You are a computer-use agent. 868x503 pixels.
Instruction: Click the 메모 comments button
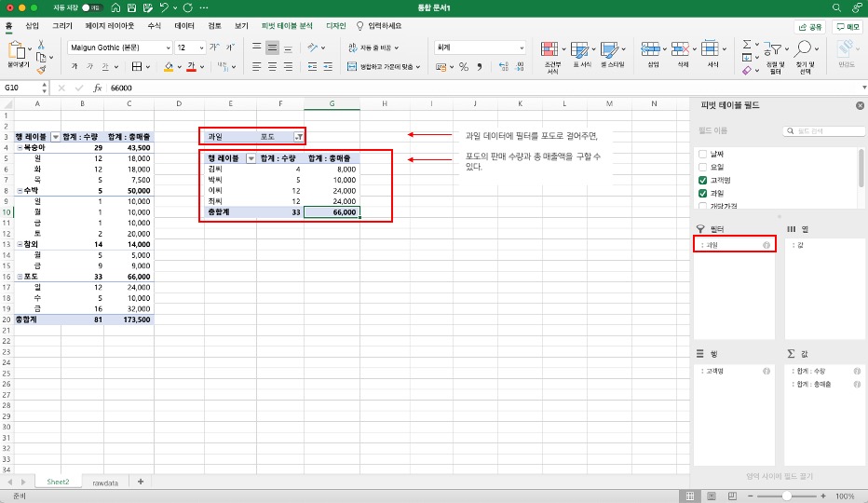(x=848, y=27)
